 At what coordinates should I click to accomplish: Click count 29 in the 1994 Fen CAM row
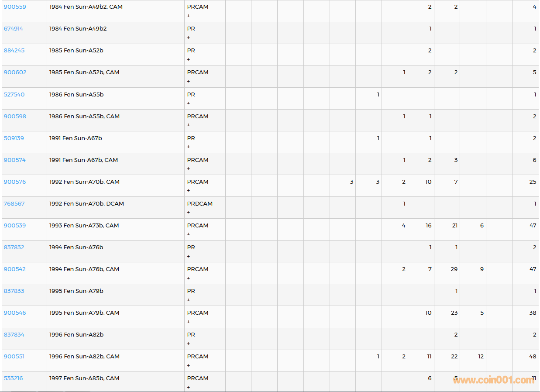click(x=454, y=269)
